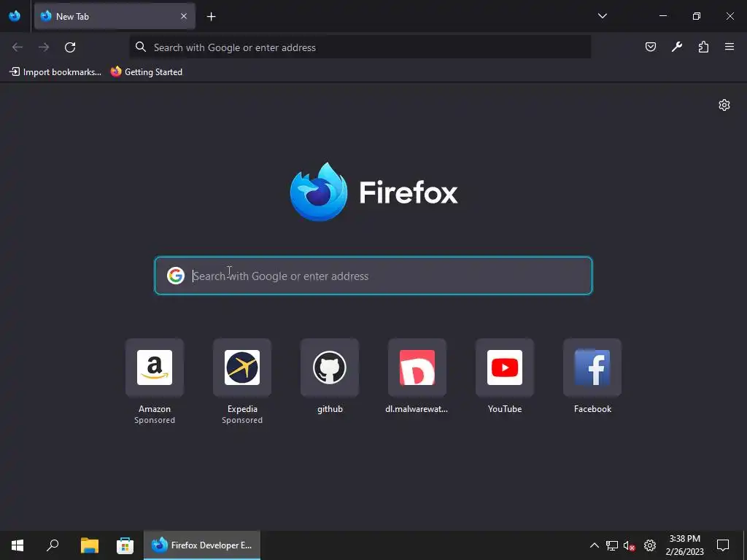Click Import bookmarks bookmark item
This screenshot has width=747, height=560.
click(x=55, y=72)
